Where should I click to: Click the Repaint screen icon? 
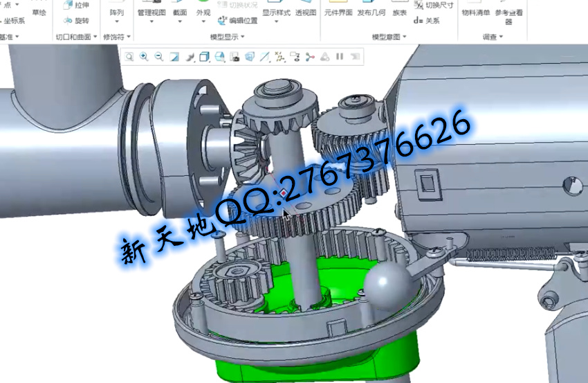[174, 57]
